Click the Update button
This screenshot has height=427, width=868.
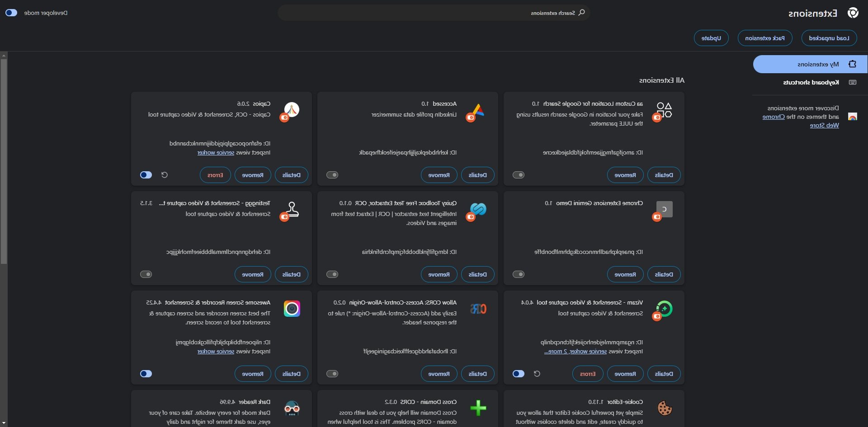coord(711,38)
